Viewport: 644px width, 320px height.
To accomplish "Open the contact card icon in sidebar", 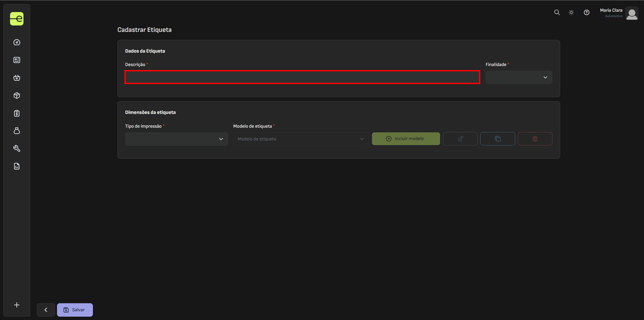I will pyautogui.click(x=17, y=60).
